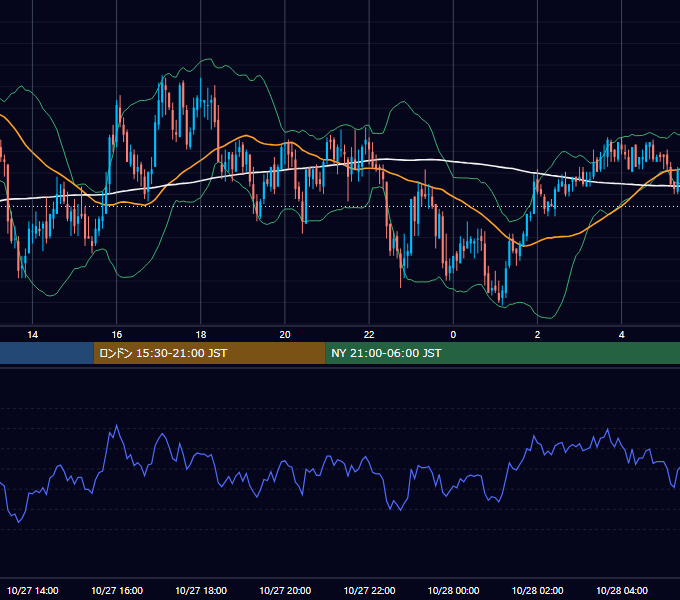Click the 10/28 04:00 date label

tap(621, 590)
